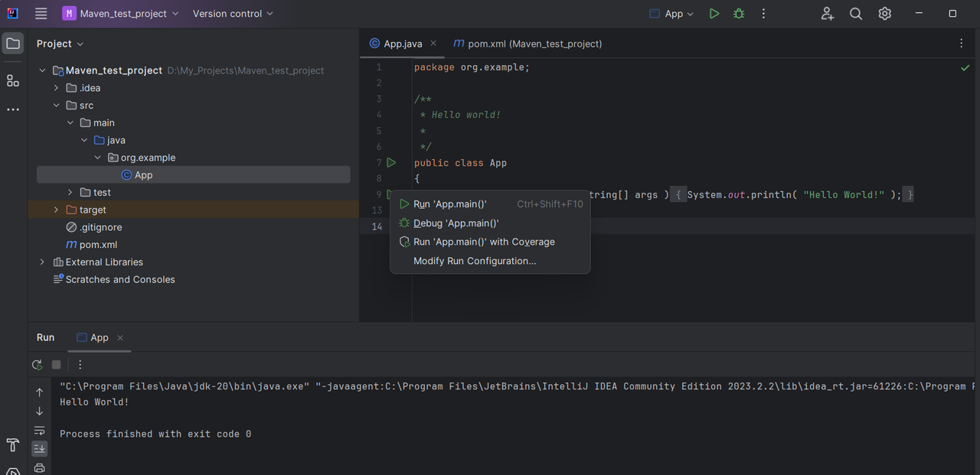Click the Run panel title label
Viewport: 980px width, 475px height.
pos(46,337)
